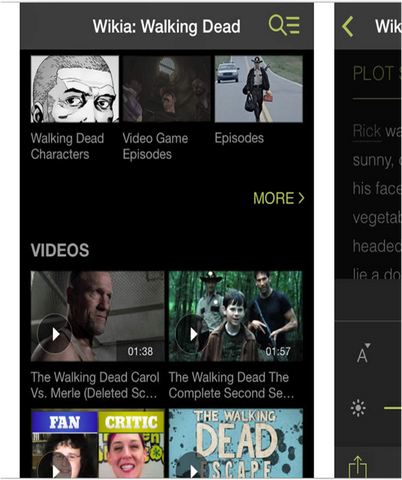The width and height of the screenshot is (402, 480).
Task: Click the 01:38 duration badge
Action: pyautogui.click(x=140, y=351)
